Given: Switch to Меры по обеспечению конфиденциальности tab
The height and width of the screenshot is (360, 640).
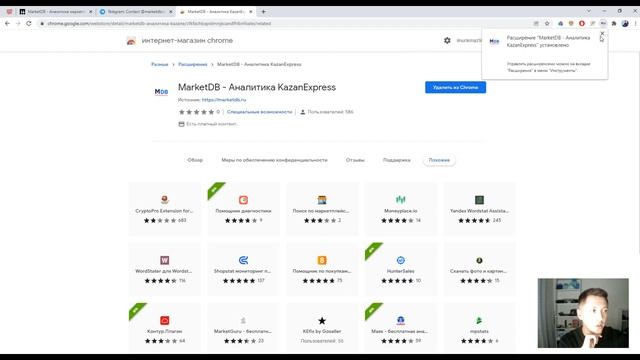Looking at the screenshot, I should (x=274, y=160).
